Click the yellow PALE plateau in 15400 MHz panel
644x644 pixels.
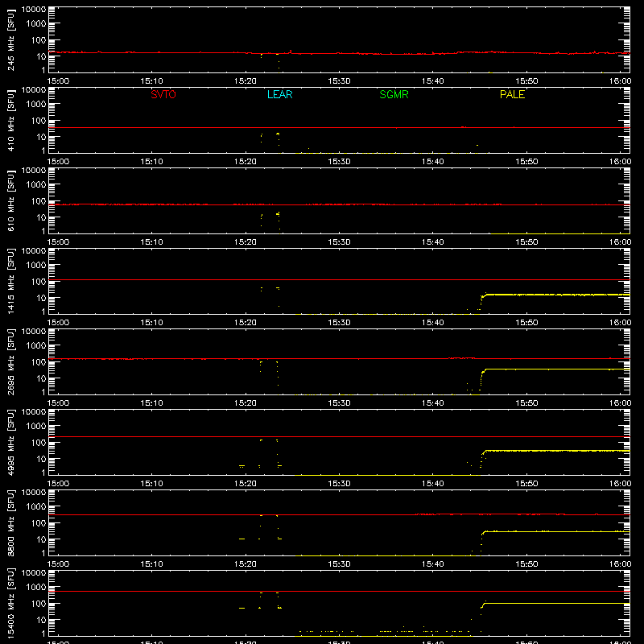[558, 603]
